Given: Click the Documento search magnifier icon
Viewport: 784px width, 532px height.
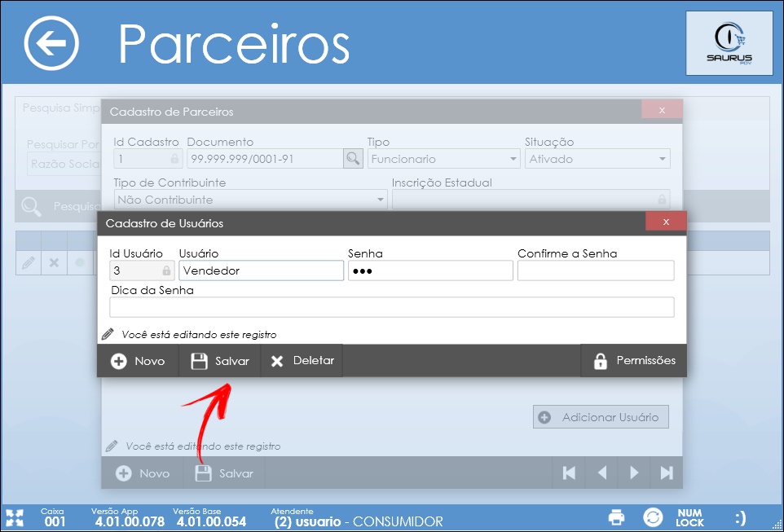Looking at the screenshot, I should (353, 159).
